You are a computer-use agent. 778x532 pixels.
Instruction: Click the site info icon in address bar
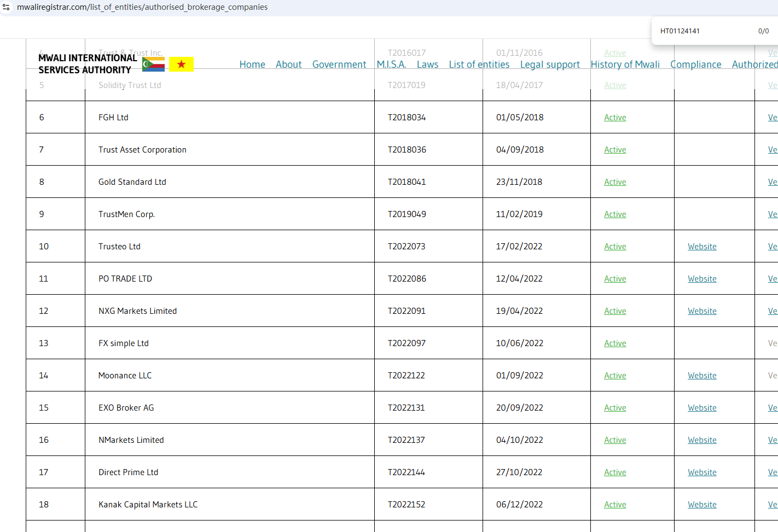point(7,7)
